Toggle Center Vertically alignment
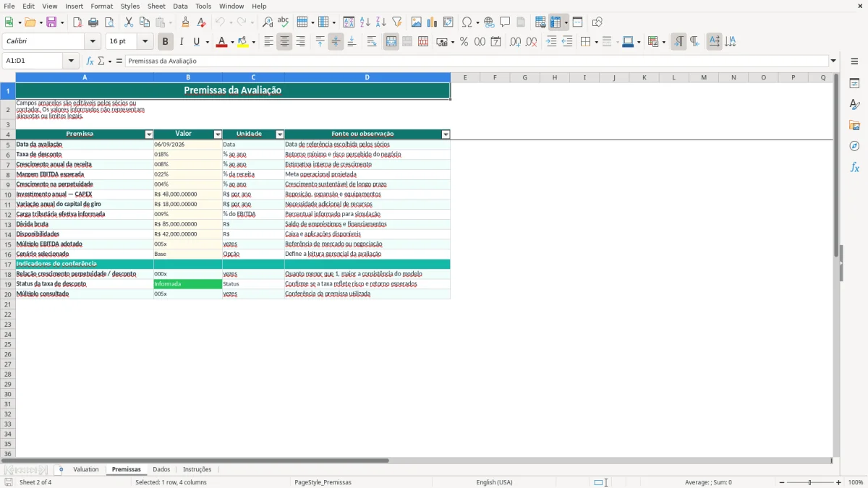Viewport: 868px width, 488px height. click(336, 42)
